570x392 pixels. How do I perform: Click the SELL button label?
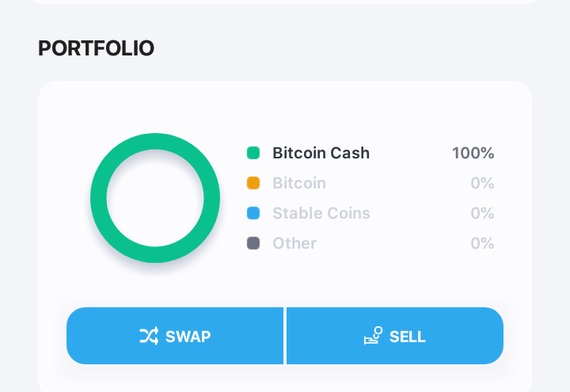pos(408,337)
